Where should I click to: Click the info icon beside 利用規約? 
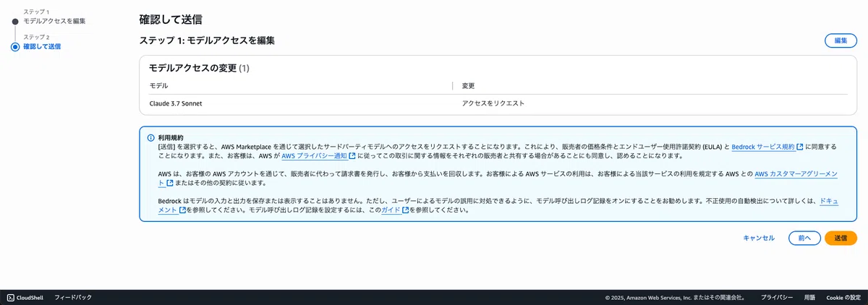point(151,137)
